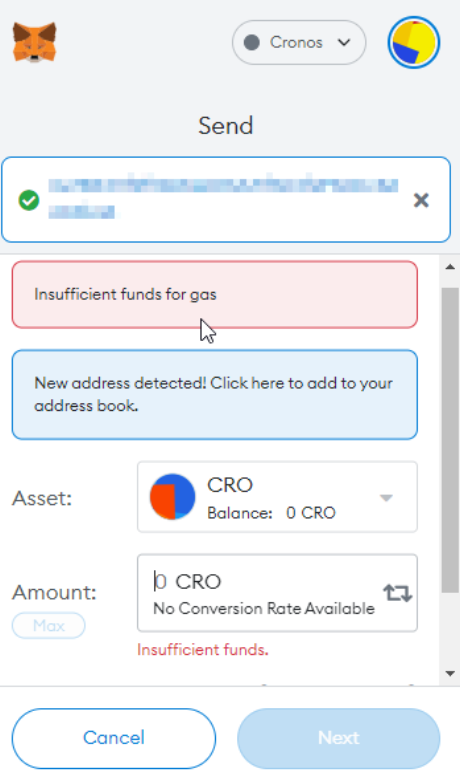Viewport: 460px width, 784px height.
Task: Click the Insufficient funds for gas alert
Action: tap(214, 294)
